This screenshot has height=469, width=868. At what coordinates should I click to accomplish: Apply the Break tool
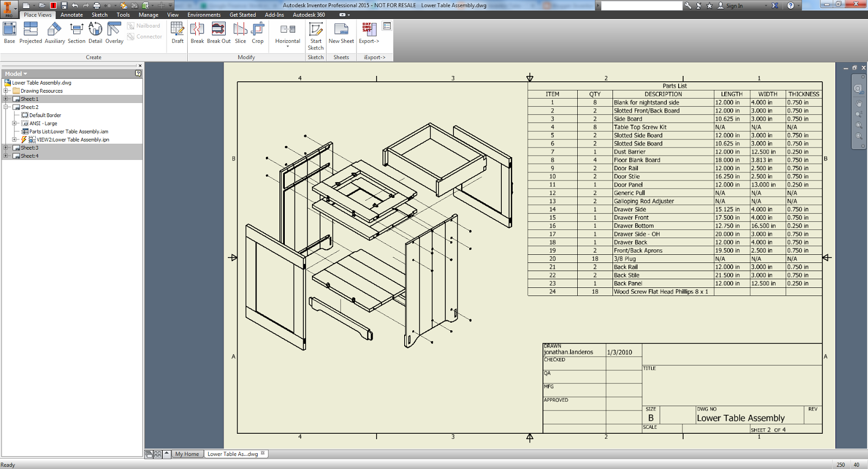197,33
